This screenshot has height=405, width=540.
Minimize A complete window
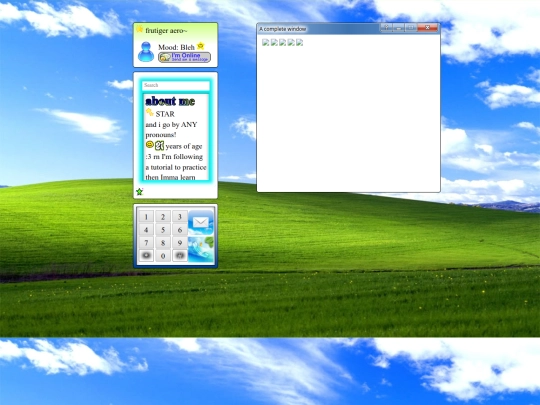[x=398, y=28]
